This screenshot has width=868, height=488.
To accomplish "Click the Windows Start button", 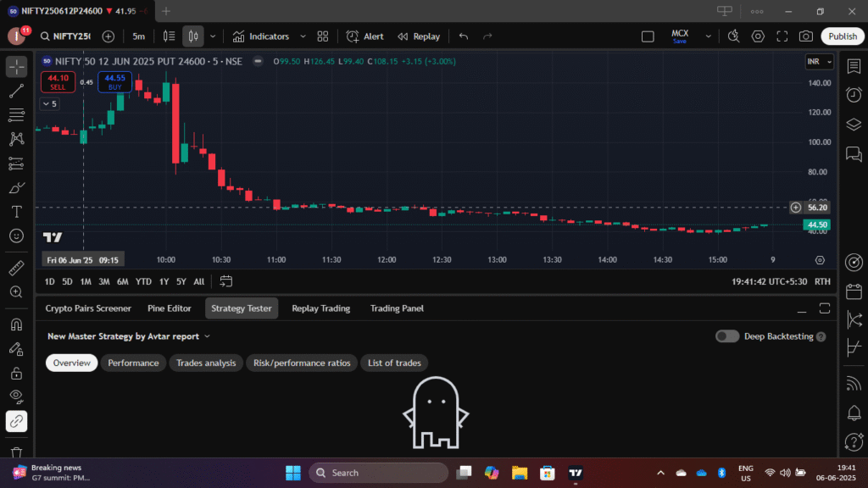I will (x=292, y=473).
